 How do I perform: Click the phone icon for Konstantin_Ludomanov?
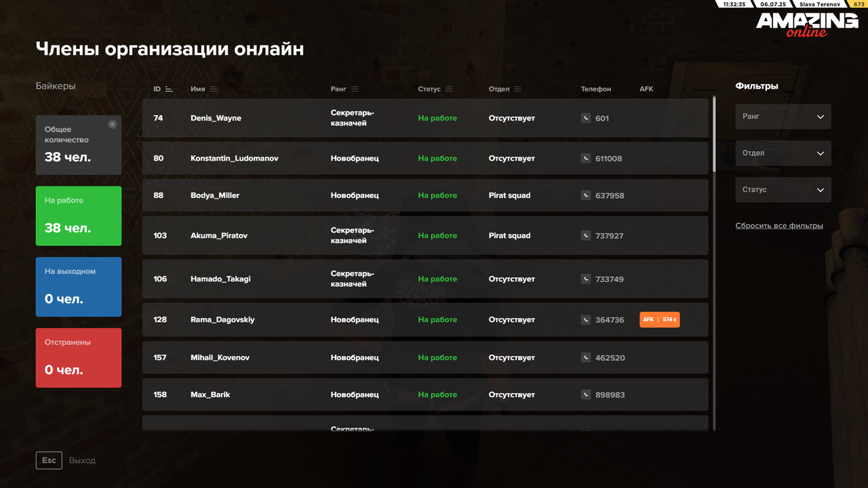click(585, 158)
